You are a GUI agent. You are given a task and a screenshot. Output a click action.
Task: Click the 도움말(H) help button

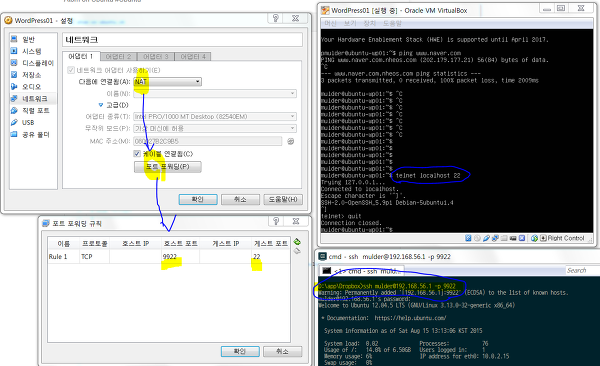pos(283,199)
